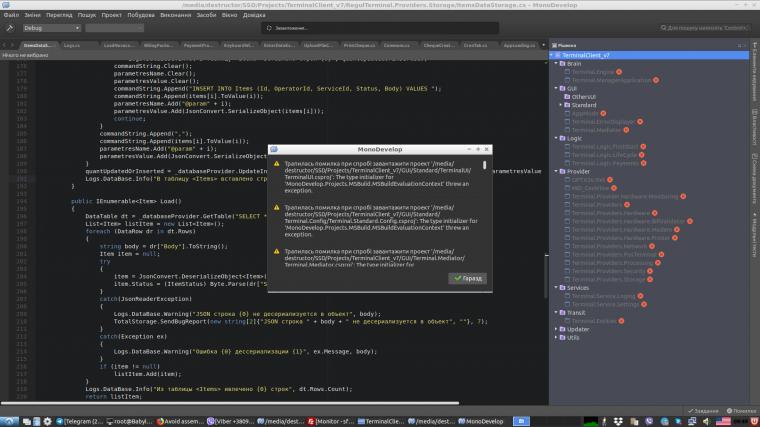Open the tab overflow dropdown arrow
The height and width of the screenshot is (427, 760).
(543, 46)
